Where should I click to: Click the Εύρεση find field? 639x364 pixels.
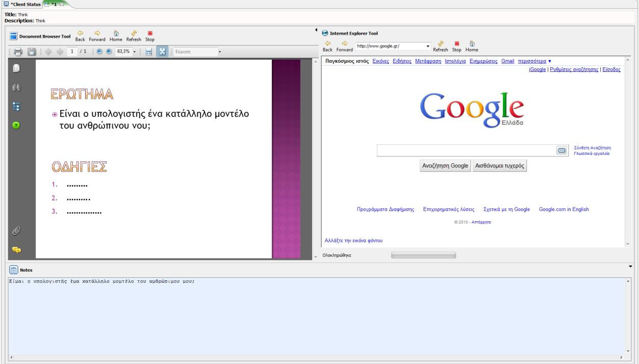pos(195,51)
